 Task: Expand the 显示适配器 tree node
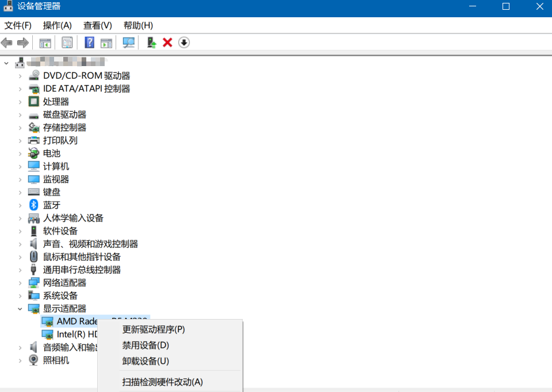(x=19, y=308)
